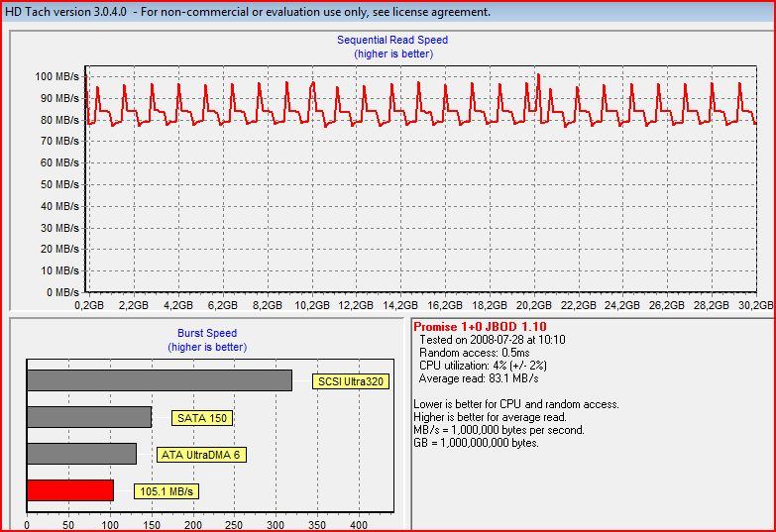Click the 90 MB/s axis label
The width and height of the screenshot is (776, 532).
click(59, 98)
